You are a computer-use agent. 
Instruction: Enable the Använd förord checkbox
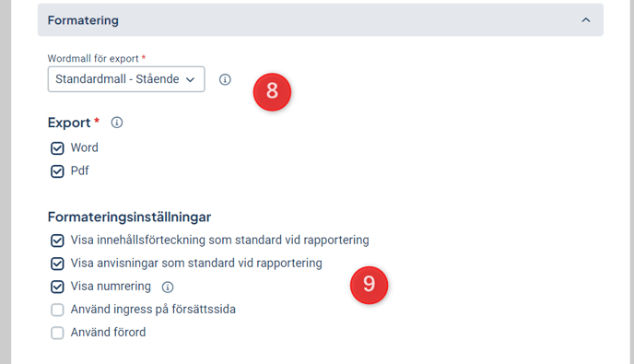click(x=57, y=333)
